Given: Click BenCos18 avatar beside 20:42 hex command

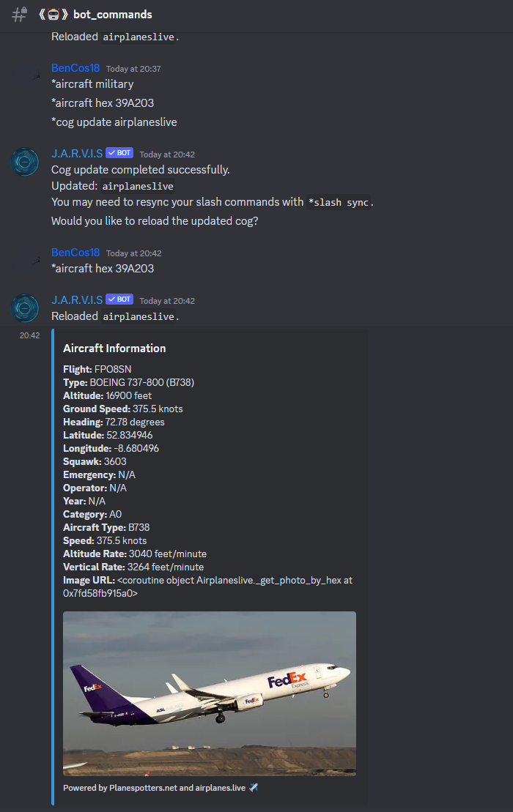Looking at the screenshot, I should (x=25, y=261).
